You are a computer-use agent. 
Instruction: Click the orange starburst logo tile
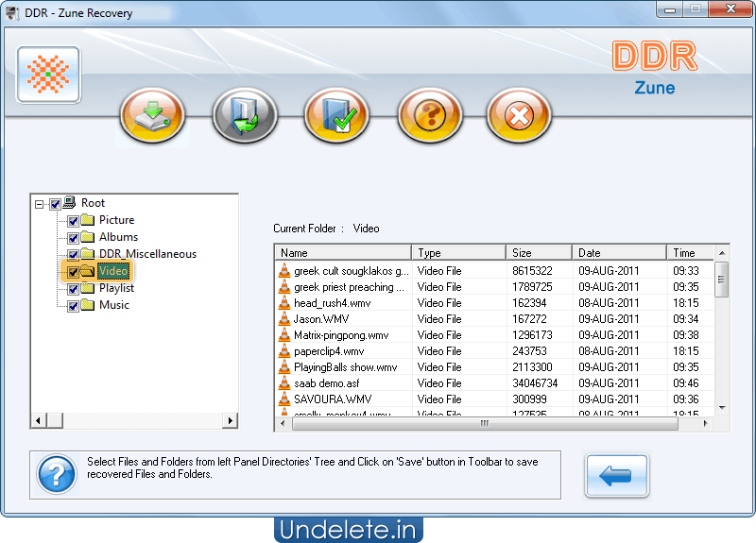tap(48, 75)
